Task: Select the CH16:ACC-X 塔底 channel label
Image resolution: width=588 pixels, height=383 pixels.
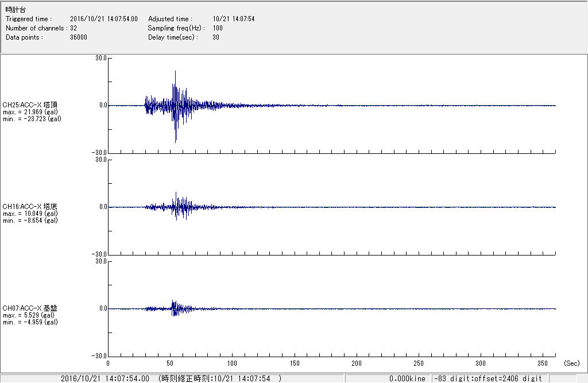Action: (30, 207)
